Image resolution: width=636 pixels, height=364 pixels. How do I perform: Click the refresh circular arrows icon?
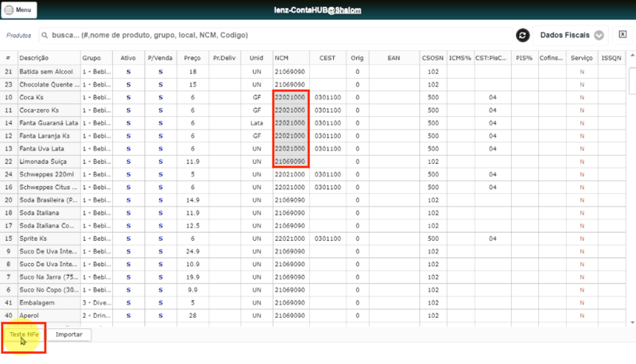(522, 35)
